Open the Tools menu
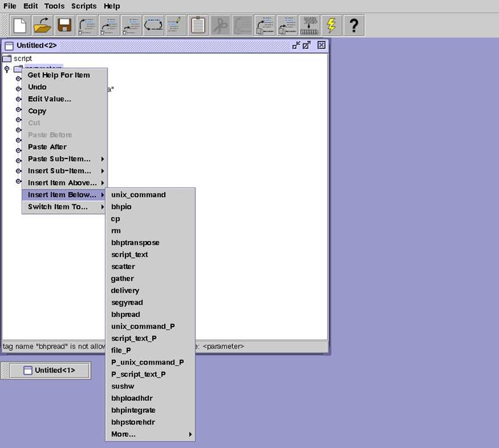 pos(55,6)
